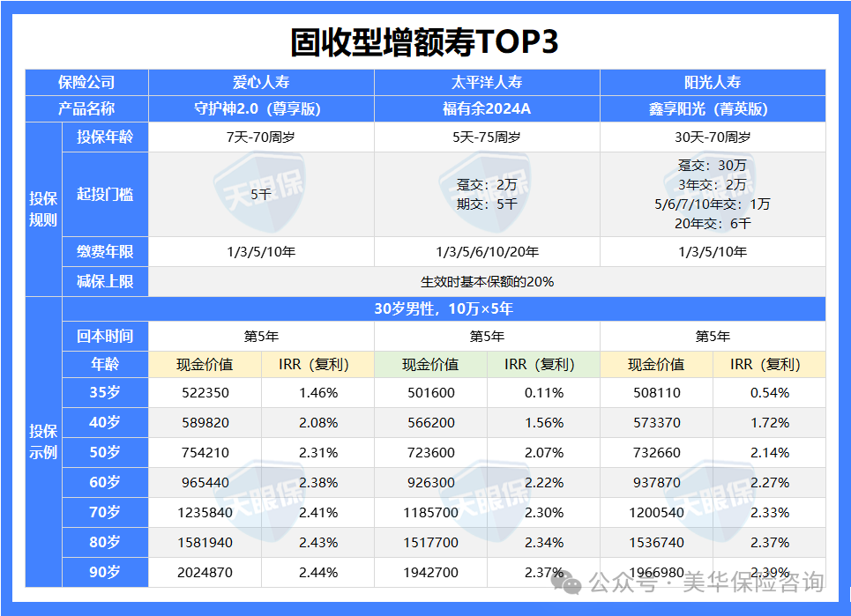Select the 太平洋人寿 company column header
The height and width of the screenshot is (616, 851).
tap(487, 83)
